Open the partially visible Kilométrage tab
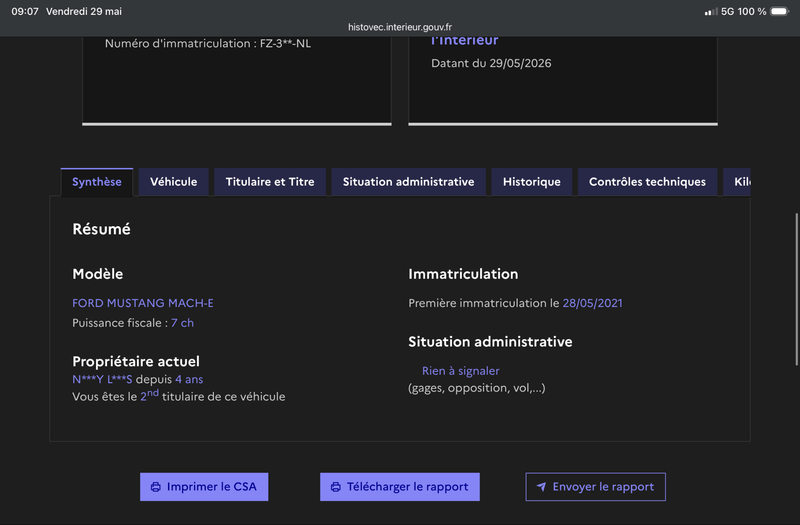The image size is (800, 525). coord(737,182)
